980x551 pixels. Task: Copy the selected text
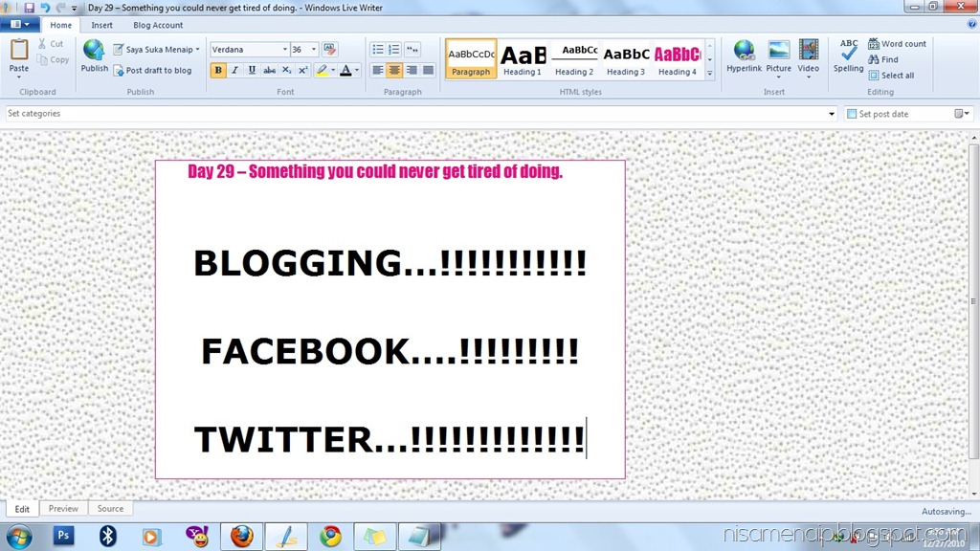(53, 60)
